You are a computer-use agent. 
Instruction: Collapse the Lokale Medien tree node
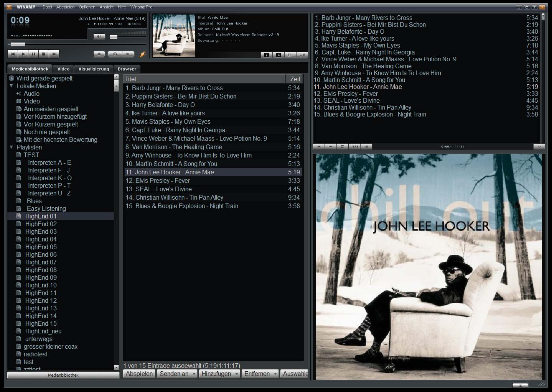point(12,86)
